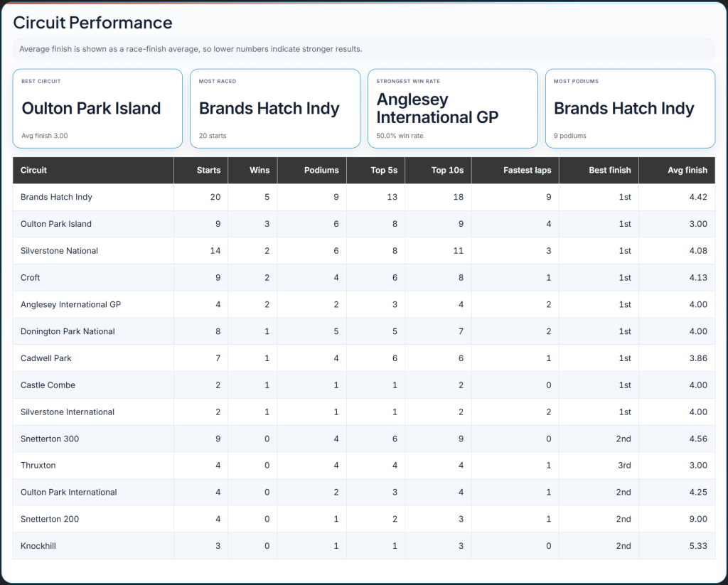Click the Thruxton circuit row
The image size is (728, 585).
pos(38,466)
